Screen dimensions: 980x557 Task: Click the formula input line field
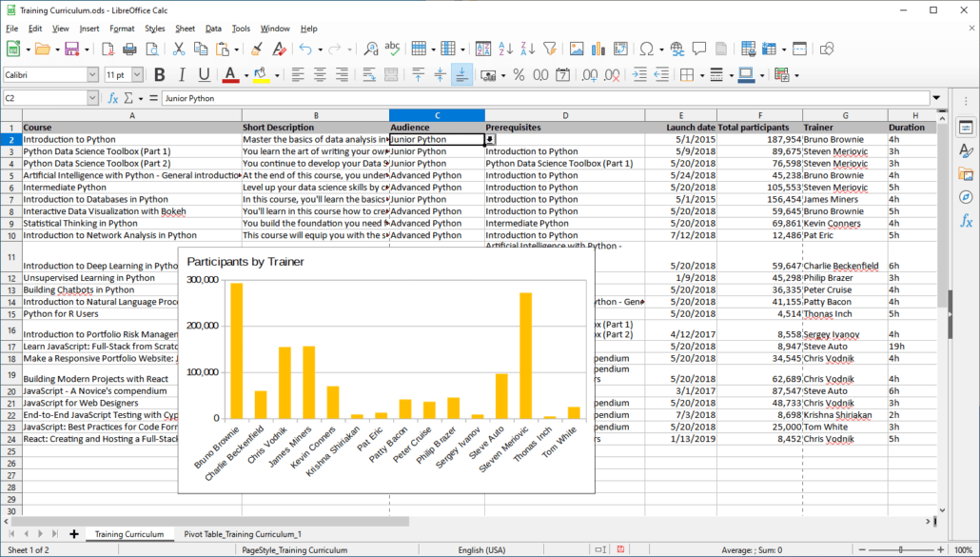click(x=542, y=98)
